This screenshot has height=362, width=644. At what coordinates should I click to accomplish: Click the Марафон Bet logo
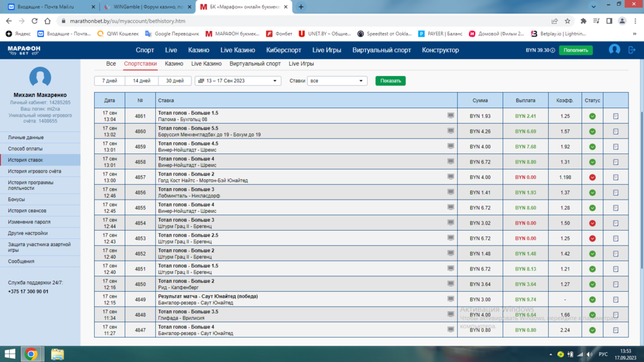24,50
